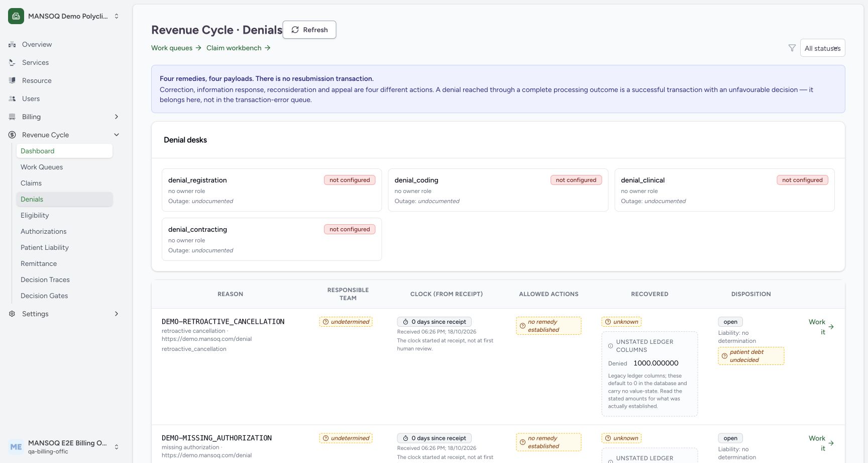
Task: Click the MANSOQ organization logo icon
Action: pyautogui.click(x=16, y=16)
